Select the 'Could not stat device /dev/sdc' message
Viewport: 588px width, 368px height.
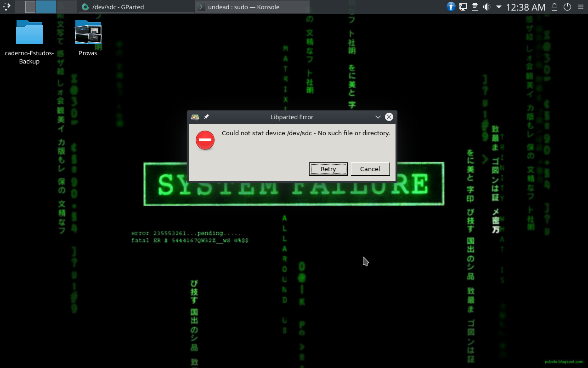[305, 133]
